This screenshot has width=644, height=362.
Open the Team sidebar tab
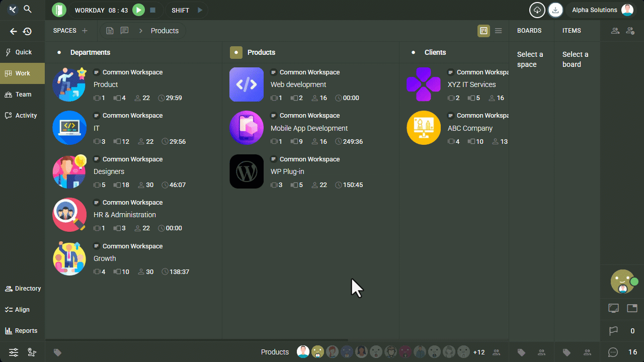(x=23, y=95)
